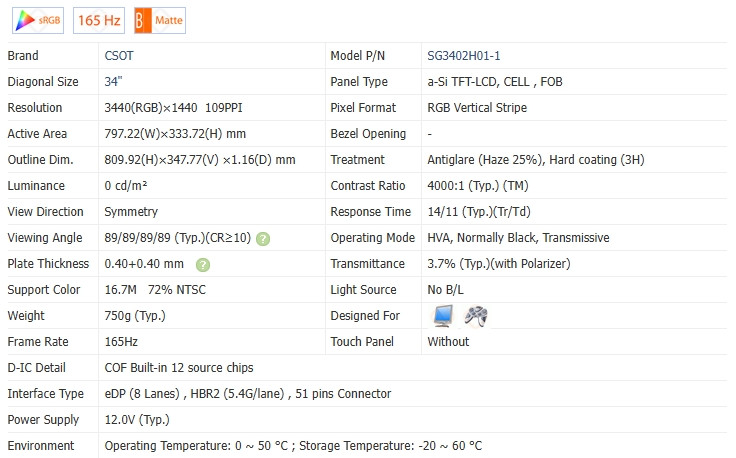Open the SG3402H01-1 model link
The image size is (736, 458).
pos(463,56)
